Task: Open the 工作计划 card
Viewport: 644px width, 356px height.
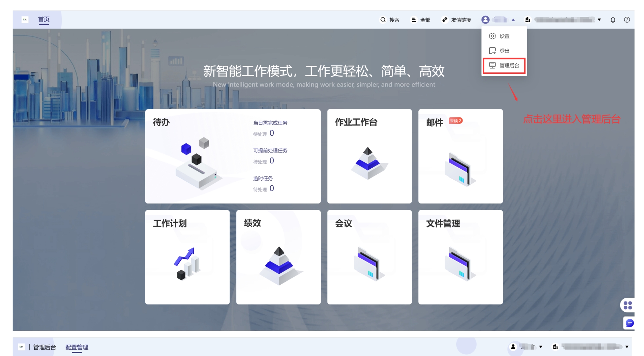Action: [x=187, y=257]
